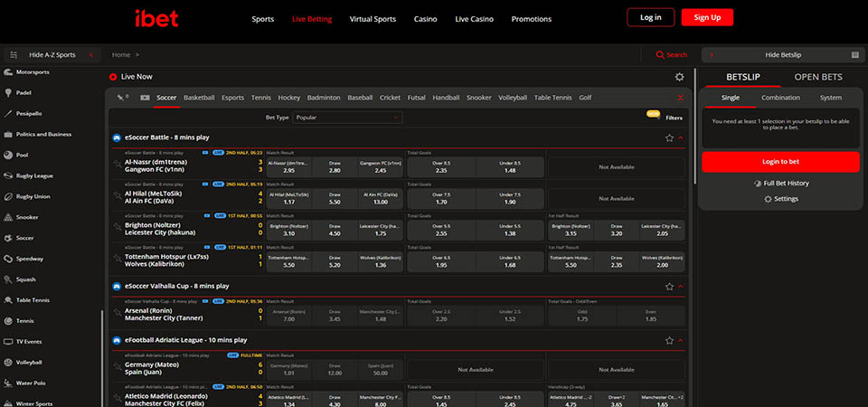
Task: Select the System betslip tab
Action: [831, 98]
